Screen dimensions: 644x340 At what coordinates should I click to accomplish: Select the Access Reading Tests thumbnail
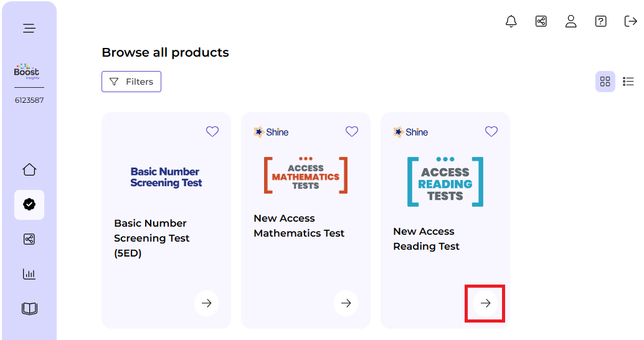pos(445,182)
